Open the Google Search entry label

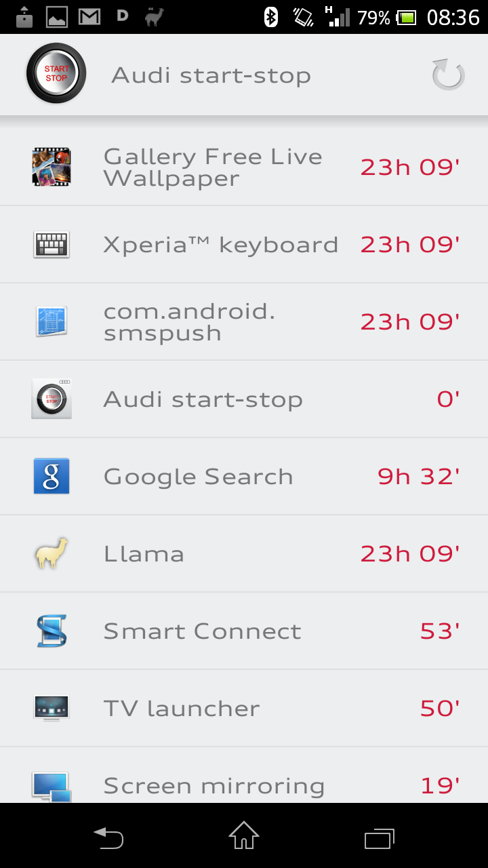click(198, 477)
